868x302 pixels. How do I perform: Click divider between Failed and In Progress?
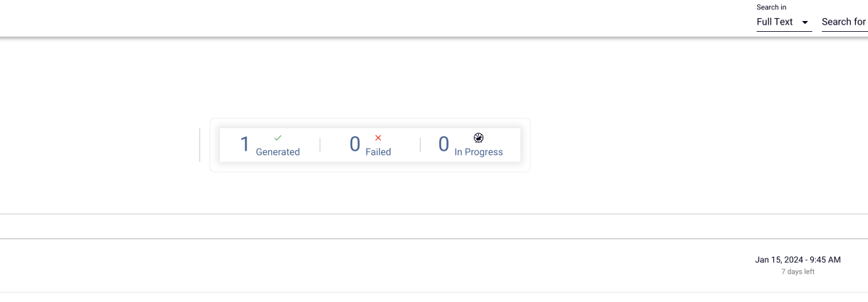click(x=420, y=145)
